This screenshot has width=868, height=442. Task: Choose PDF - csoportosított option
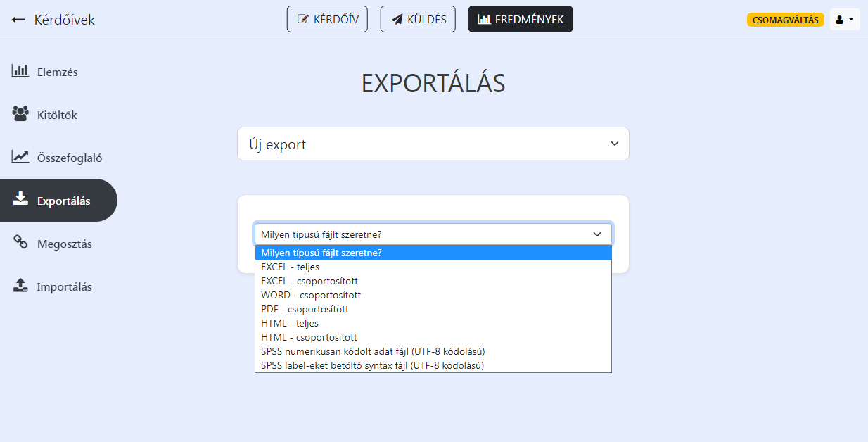pyautogui.click(x=433, y=309)
